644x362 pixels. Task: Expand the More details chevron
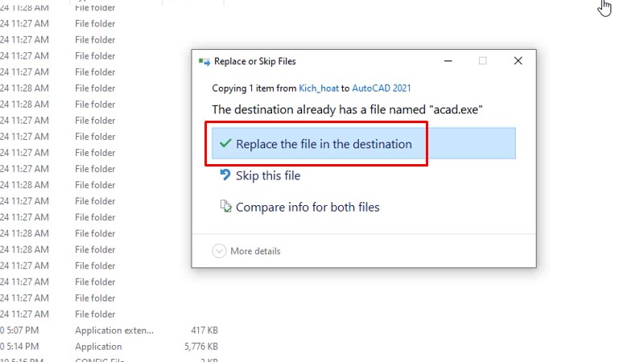(x=219, y=251)
